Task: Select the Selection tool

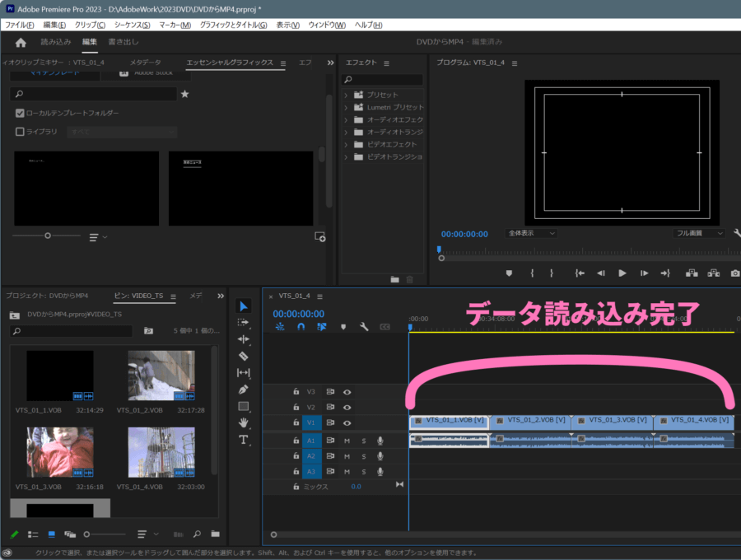Action: [244, 305]
